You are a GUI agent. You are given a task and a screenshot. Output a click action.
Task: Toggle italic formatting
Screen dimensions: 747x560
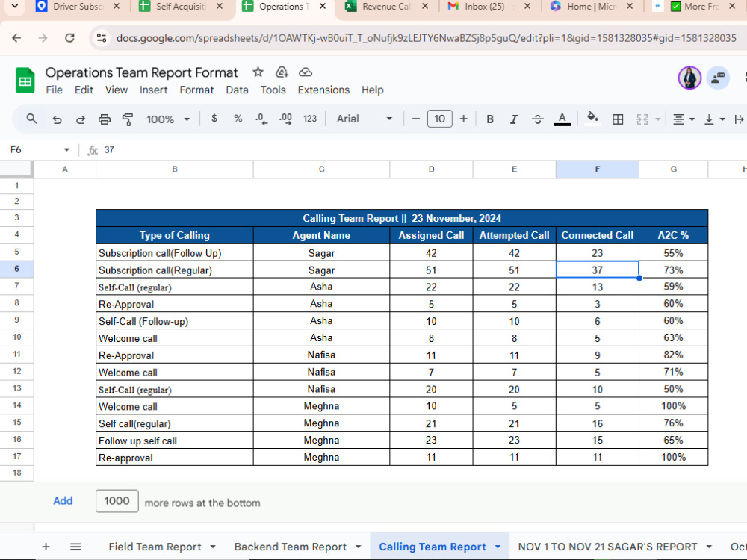point(514,119)
